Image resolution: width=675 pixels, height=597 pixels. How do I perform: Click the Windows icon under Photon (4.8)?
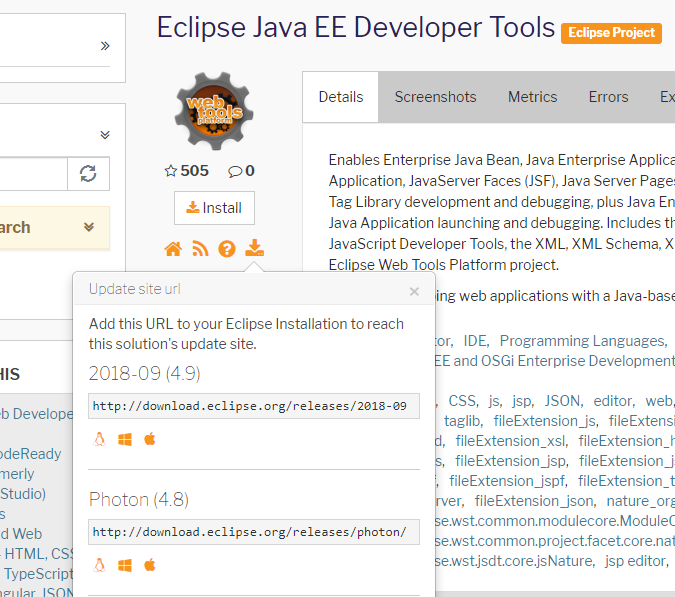pyautogui.click(x=125, y=565)
